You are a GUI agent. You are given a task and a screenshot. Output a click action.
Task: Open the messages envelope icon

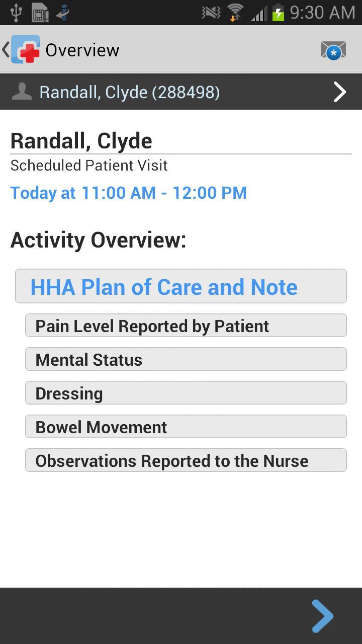coord(333,50)
